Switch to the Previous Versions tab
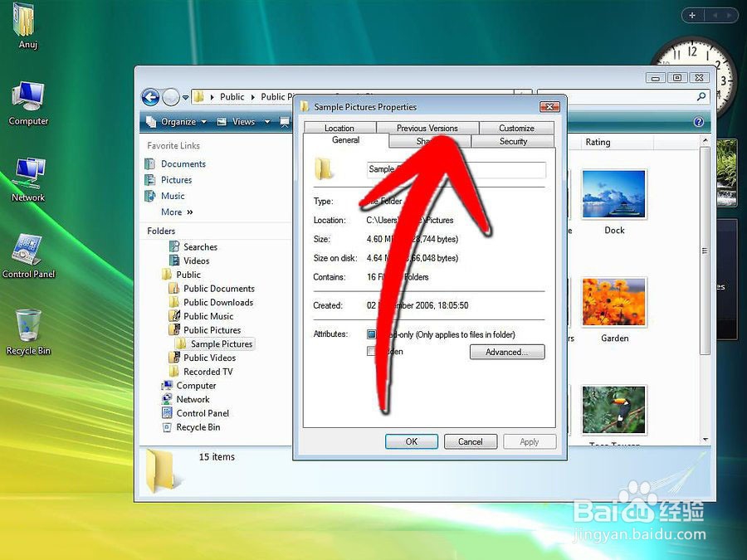 point(427,128)
